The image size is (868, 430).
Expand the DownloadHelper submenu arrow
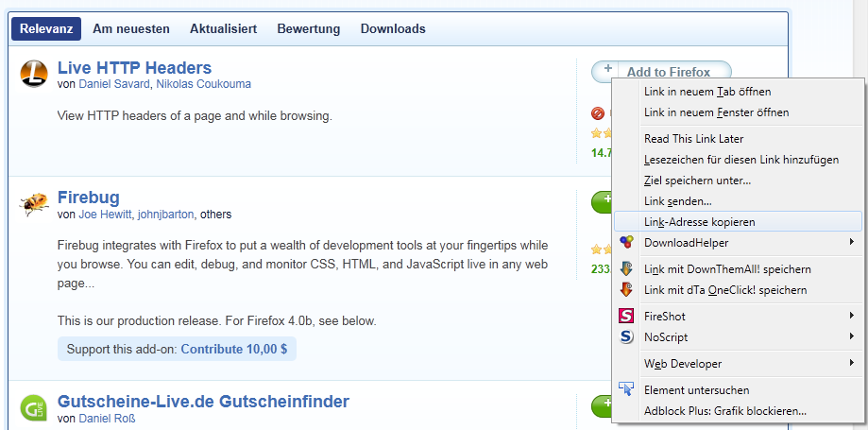(x=852, y=243)
